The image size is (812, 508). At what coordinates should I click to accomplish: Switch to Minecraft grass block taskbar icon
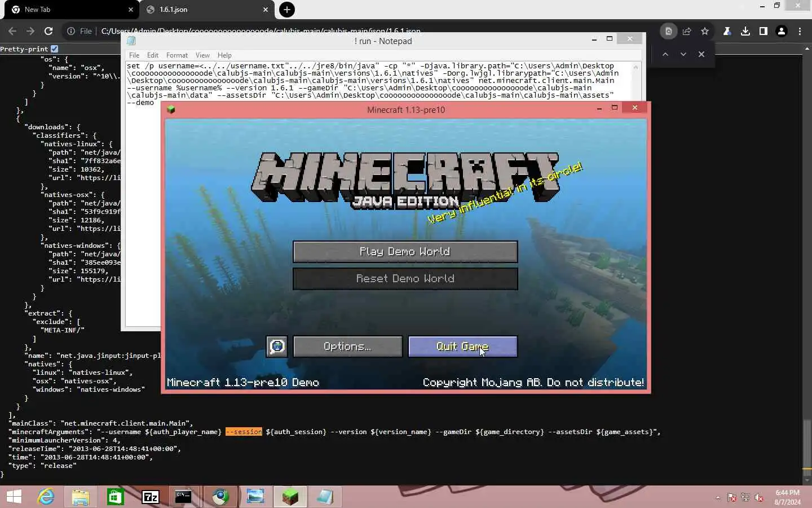(290, 497)
